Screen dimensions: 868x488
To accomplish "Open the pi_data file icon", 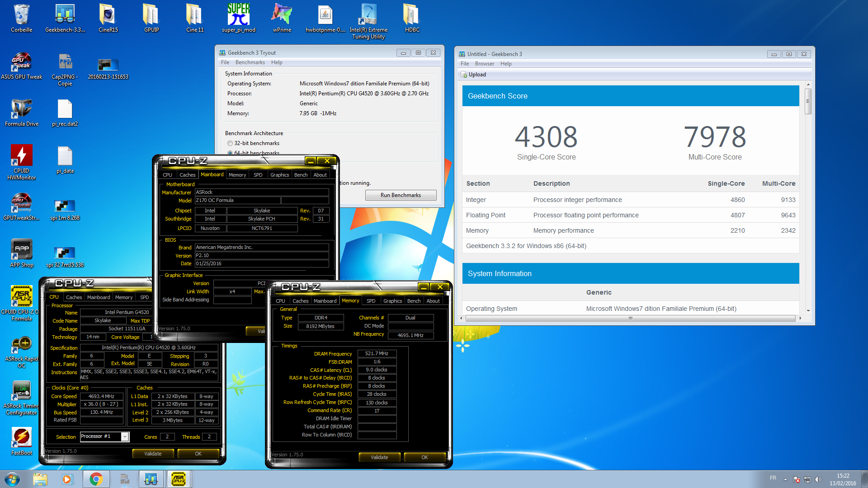I will pos(65,160).
